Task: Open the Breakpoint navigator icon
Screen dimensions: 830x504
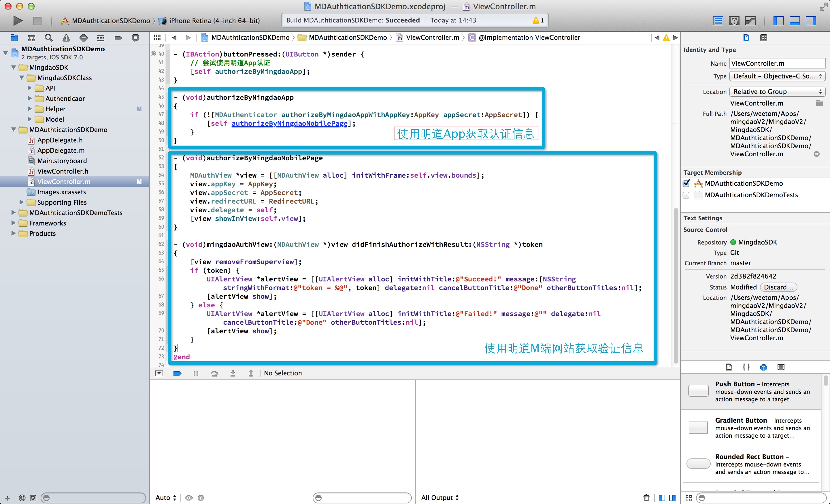Action: pos(118,38)
